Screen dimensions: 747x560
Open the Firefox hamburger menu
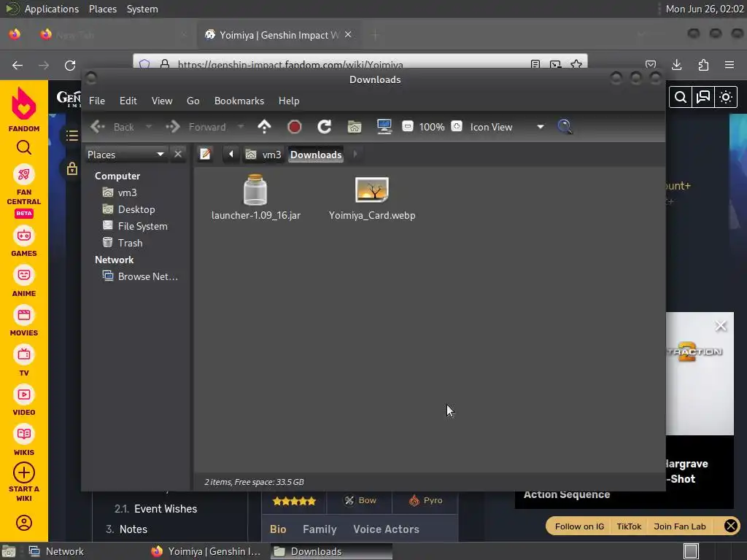729,65
